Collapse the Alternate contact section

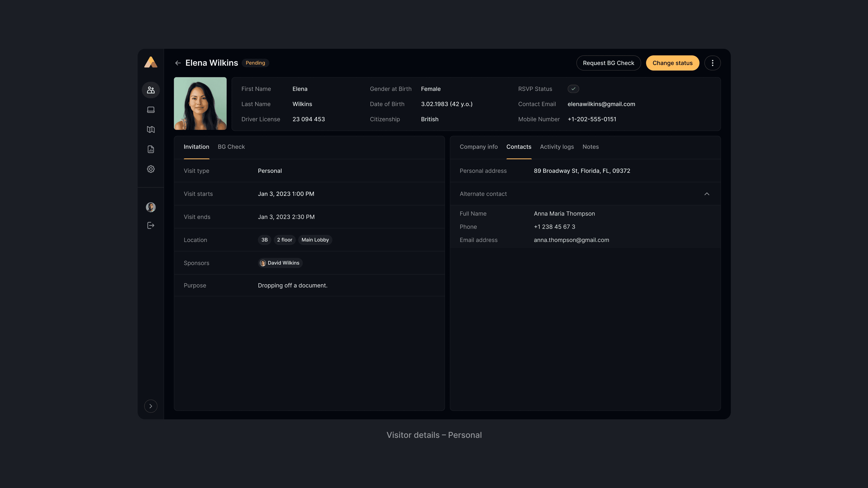tap(707, 194)
